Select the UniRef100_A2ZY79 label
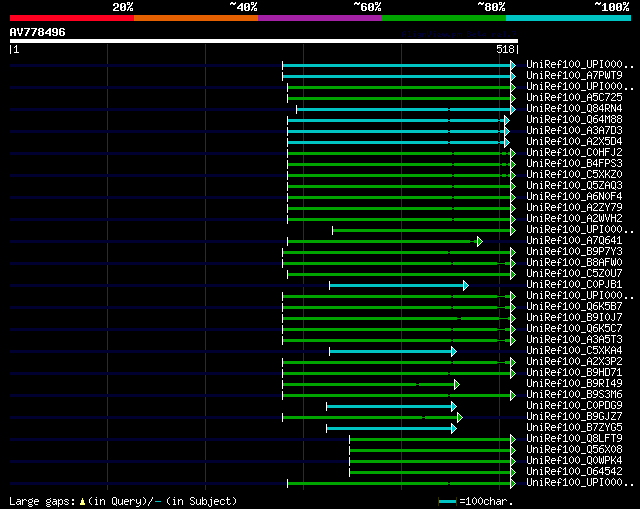The height and width of the screenshot is (509, 640). (574, 208)
